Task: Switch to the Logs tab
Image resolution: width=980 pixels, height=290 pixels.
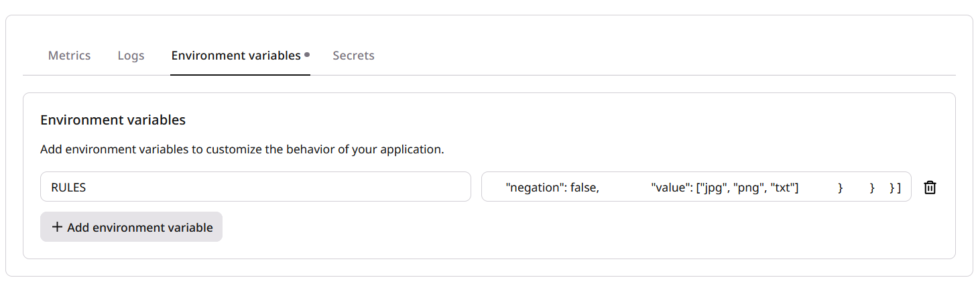Action: [131, 56]
